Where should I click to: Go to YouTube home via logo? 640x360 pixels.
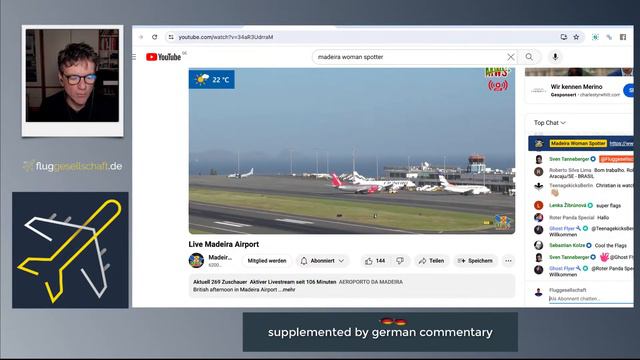tap(164, 57)
